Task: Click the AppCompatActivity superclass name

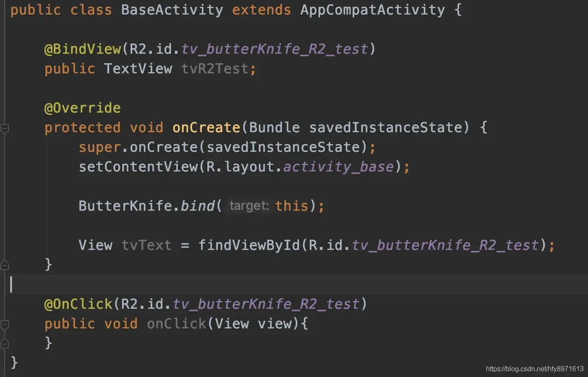Action: tap(372, 10)
